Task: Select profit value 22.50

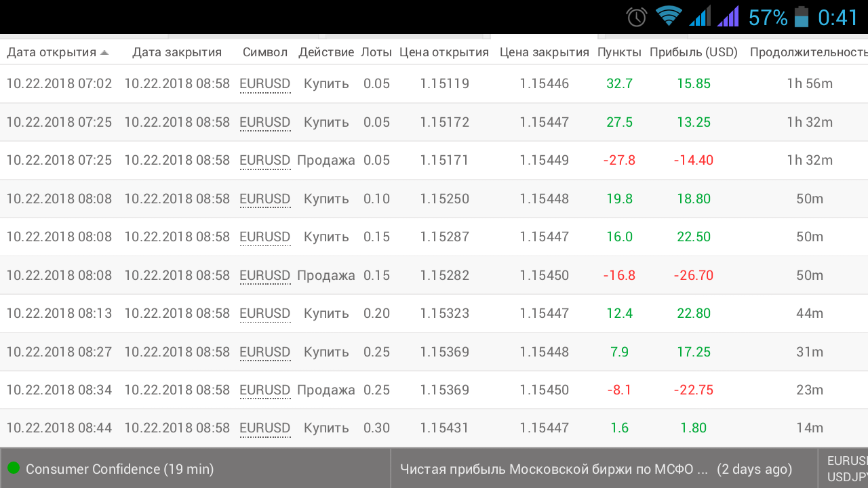Action: [694, 237]
